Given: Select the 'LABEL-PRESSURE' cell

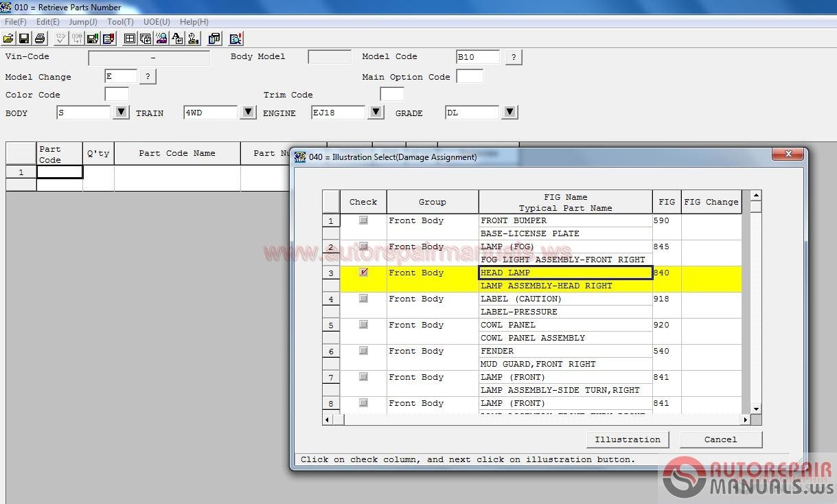Looking at the screenshot, I should (565, 312).
